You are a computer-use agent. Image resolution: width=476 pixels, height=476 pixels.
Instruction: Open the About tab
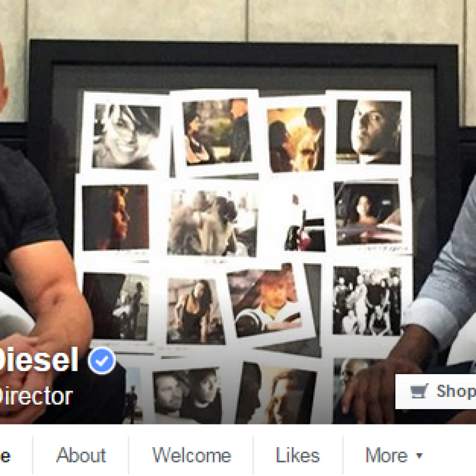pos(81,455)
